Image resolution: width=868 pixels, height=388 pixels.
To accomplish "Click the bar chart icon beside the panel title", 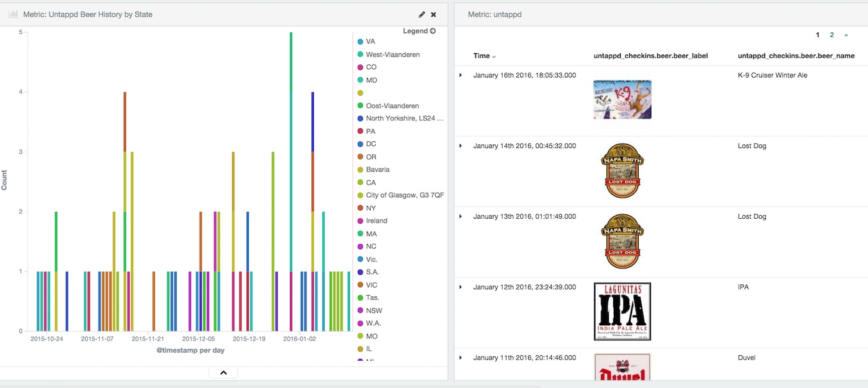I will [13, 14].
